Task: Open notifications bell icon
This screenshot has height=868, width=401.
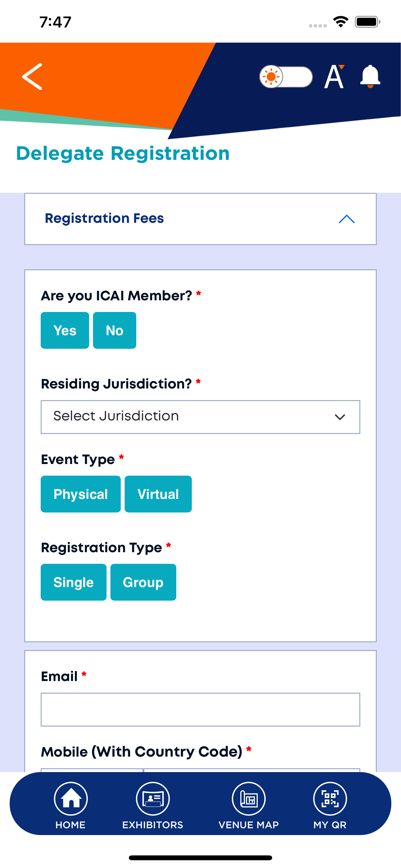Action: (x=370, y=77)
